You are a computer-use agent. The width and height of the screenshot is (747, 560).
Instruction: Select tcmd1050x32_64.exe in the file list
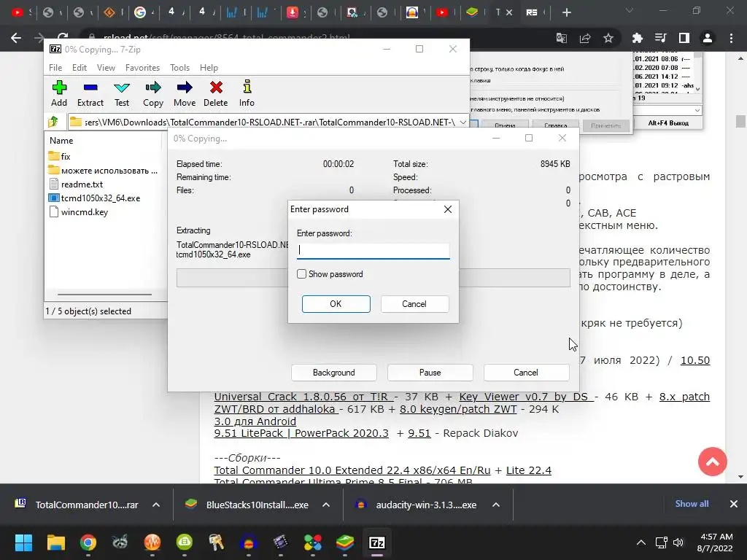pos(95,198)
